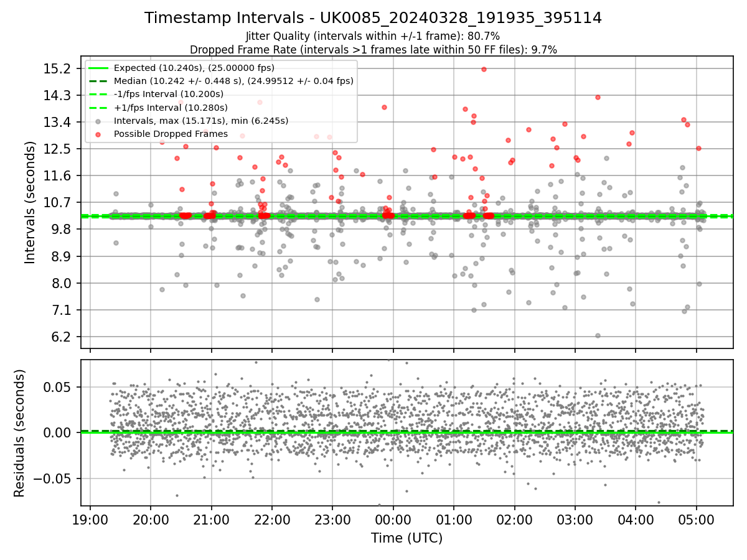
Task: Click the 'Jitter Quality' subtitle line showing 80.7%
Action: (x=373, y=36)
